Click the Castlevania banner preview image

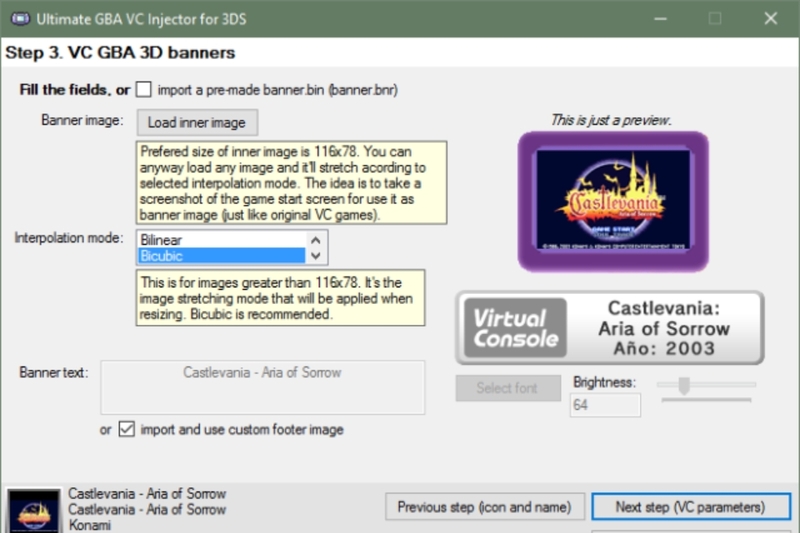tap(613, 201)
